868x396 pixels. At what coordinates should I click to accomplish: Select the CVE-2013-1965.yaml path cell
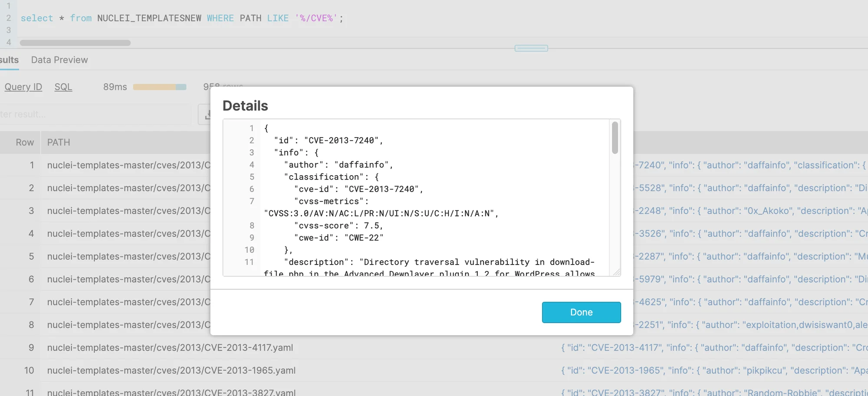pyautogui.click(x=171, y=370)
